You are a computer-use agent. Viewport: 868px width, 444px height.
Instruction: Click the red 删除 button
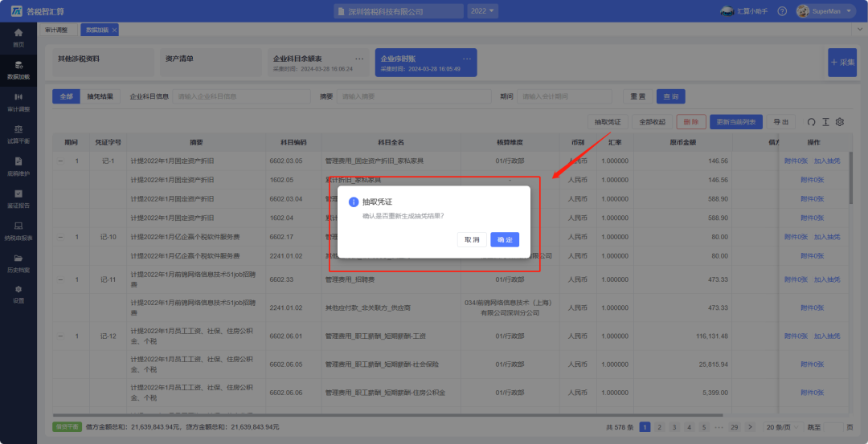[x=691, y=122]
